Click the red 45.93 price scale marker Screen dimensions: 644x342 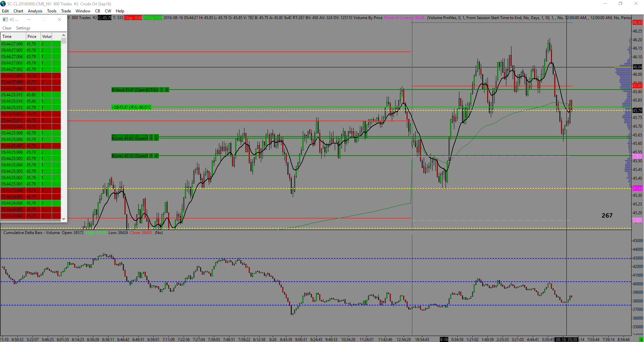[637, 86]
